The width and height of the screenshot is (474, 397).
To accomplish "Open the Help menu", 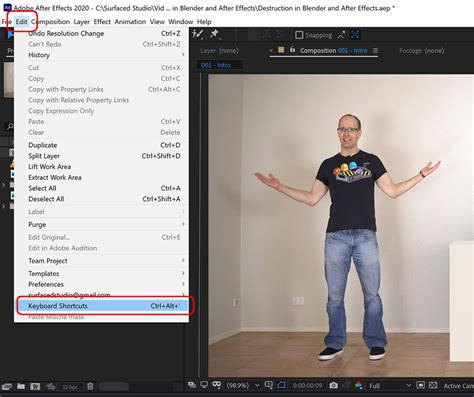I will tap(204, 22).
